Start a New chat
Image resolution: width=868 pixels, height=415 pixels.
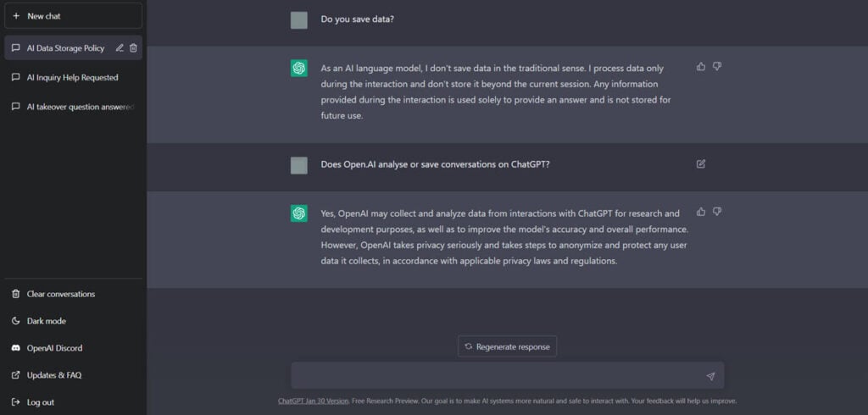coord(73,16)
